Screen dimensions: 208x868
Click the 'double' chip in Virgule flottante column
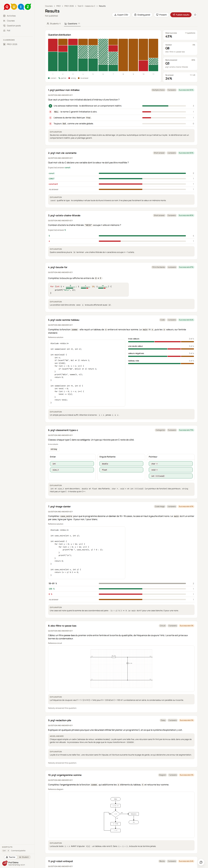click(121, 464)
